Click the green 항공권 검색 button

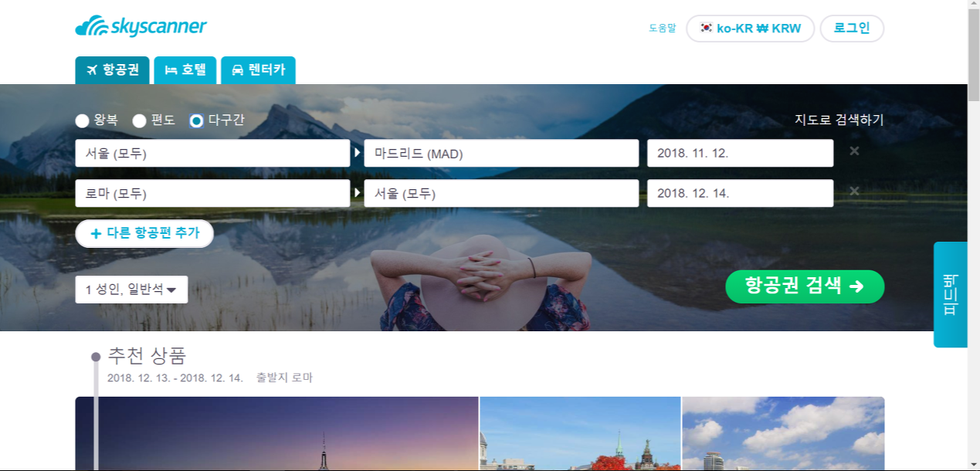(x=805, y=286)
